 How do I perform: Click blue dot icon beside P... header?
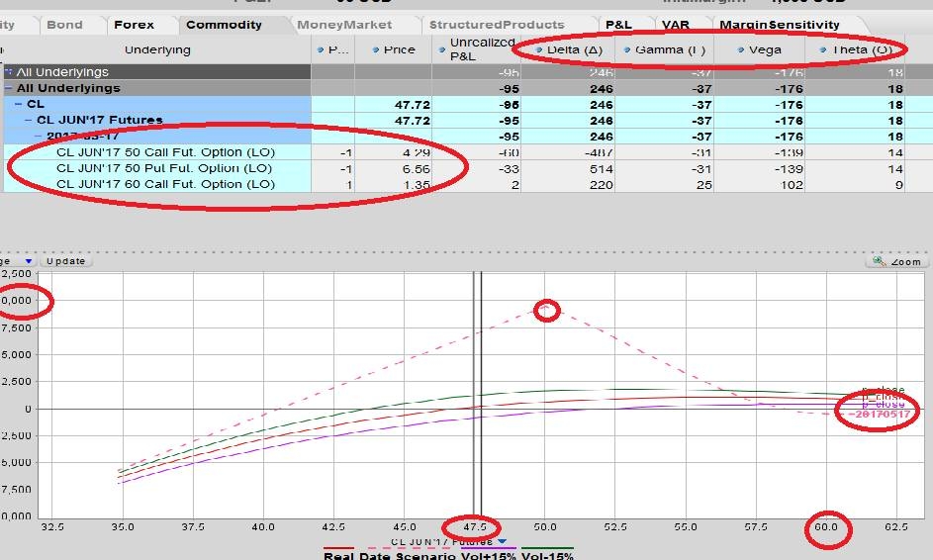click(321, 50)
